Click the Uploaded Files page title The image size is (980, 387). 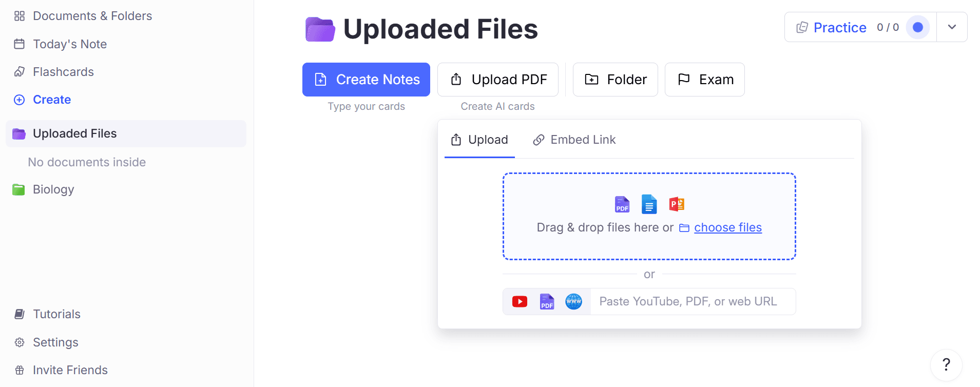click(x=440, y=29)
